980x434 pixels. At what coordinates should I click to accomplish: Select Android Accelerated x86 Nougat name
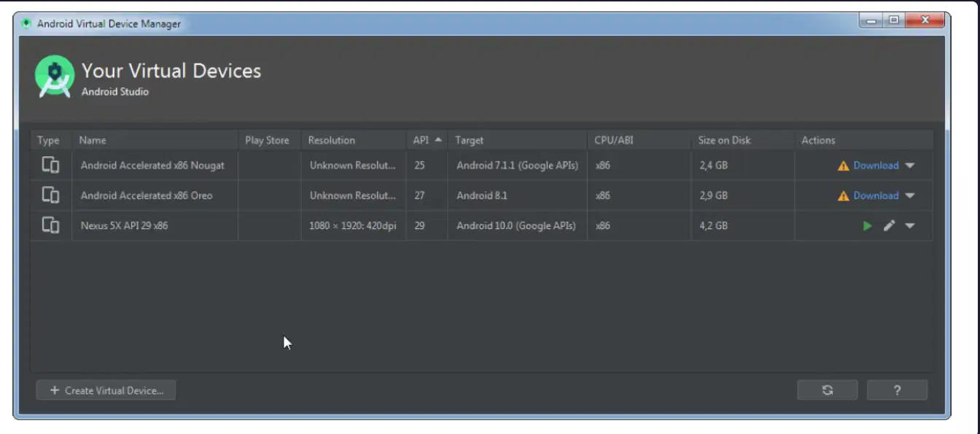(152, 166)
